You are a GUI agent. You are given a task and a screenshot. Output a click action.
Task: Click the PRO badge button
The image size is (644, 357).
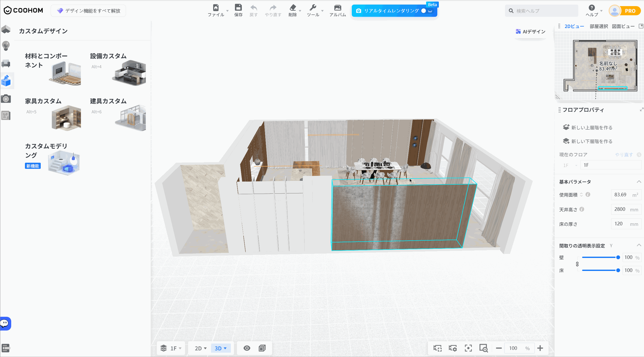(x=630, y=11)
